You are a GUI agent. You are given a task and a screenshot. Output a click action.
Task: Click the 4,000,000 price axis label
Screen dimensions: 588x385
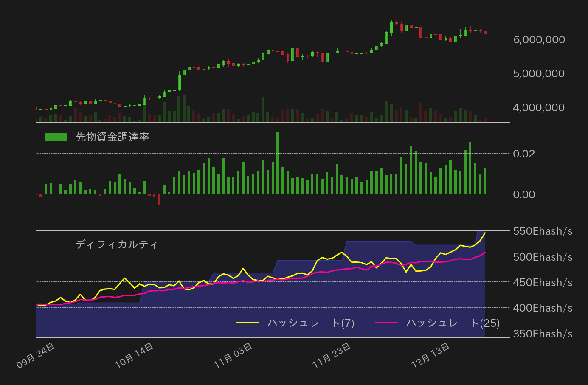[539, 107]
